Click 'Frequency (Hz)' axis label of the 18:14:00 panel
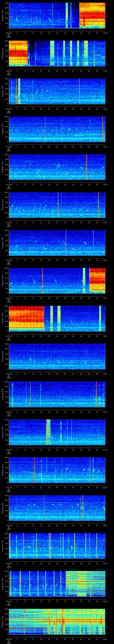 (x=3, y=205)
